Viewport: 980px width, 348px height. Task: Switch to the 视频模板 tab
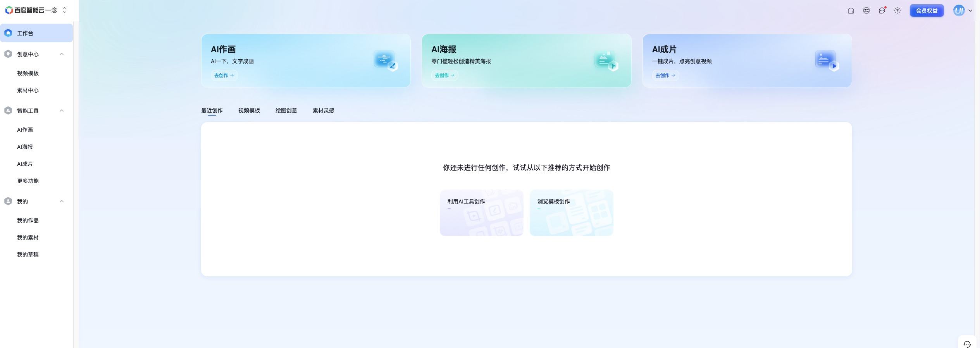[249, 110]
